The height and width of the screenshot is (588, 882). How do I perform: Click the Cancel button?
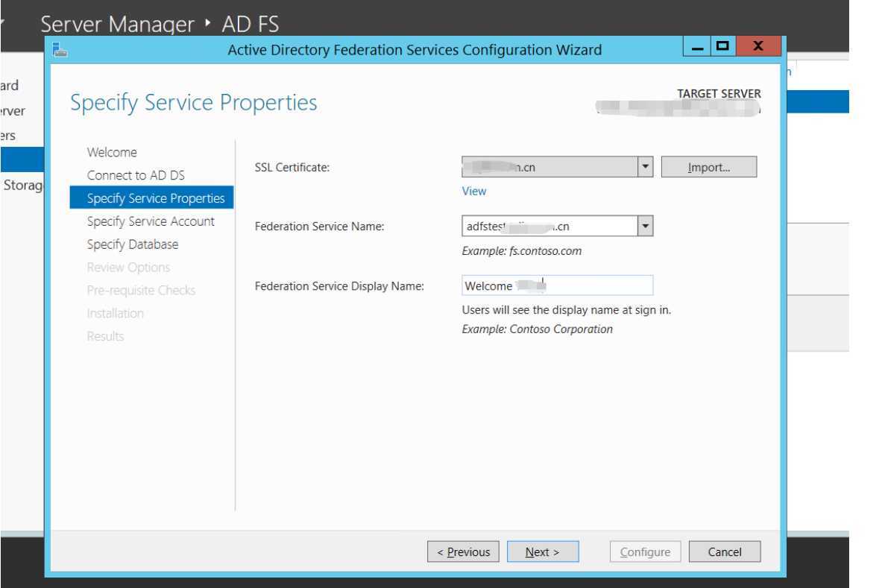coord(725,552)
